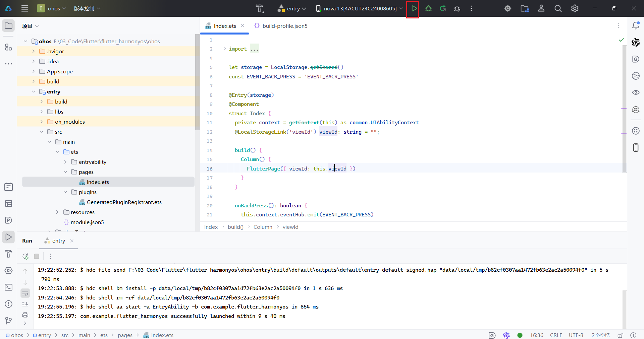Click Column in editor breadcrumb
Image resolution: width=644 pixels, height=339 pixels.
[263, 227]
